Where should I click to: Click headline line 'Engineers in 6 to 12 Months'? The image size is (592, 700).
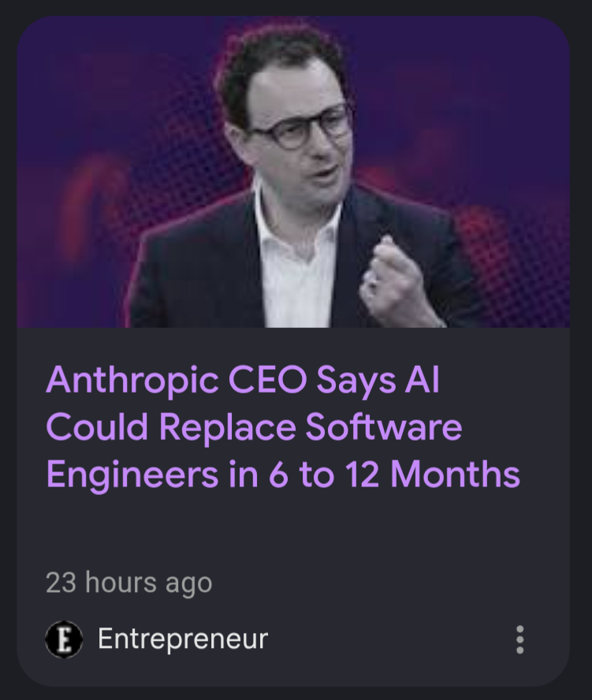point(283,474)
